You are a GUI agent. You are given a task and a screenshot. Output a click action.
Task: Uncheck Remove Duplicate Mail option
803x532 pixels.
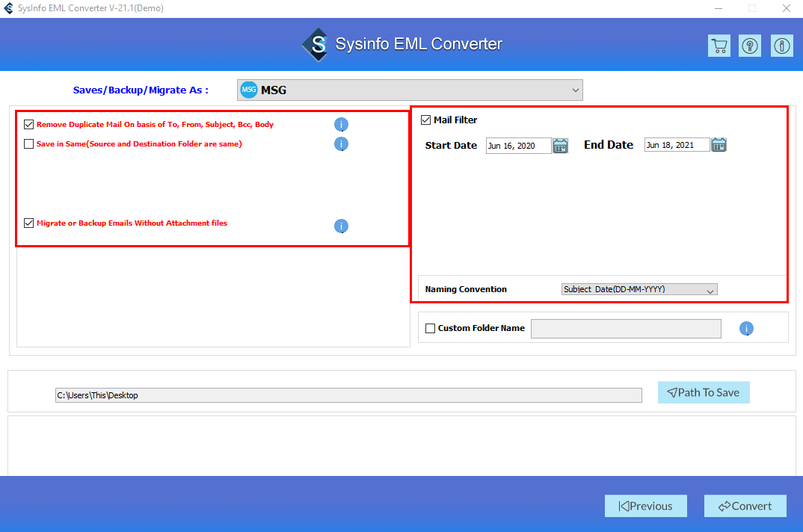(28, 124)
